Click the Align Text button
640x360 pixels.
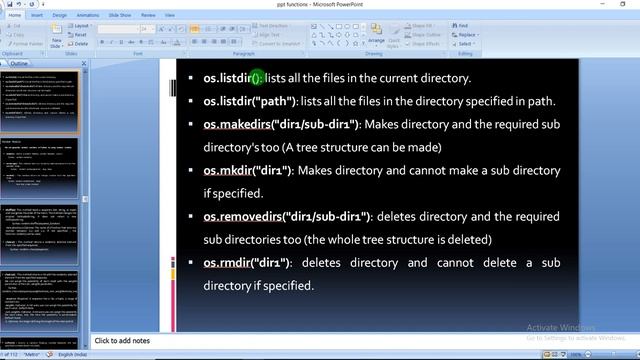tap(267, 35)
